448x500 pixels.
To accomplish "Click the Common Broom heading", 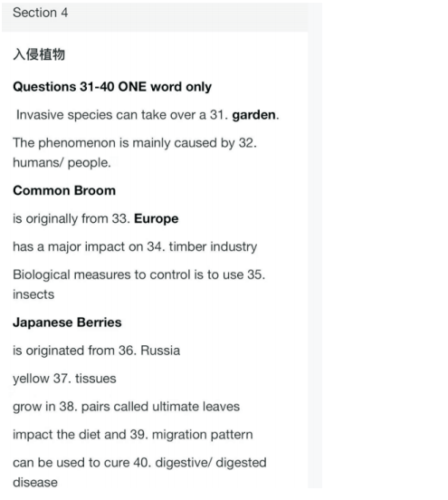I will coord(64,190).
